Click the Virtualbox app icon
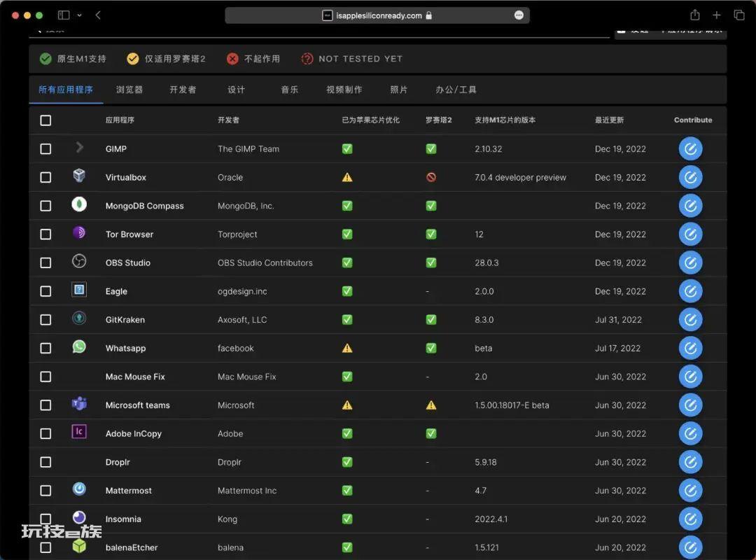 click(79, 175)
